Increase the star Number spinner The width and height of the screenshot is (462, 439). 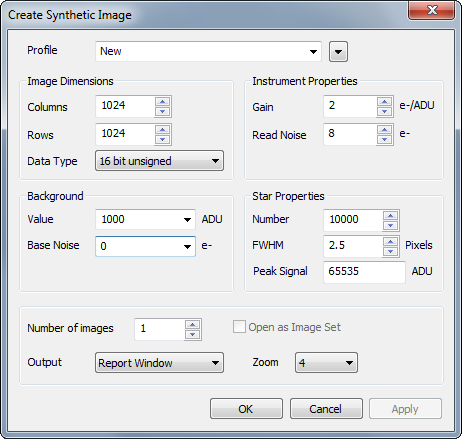pos(391,216)
